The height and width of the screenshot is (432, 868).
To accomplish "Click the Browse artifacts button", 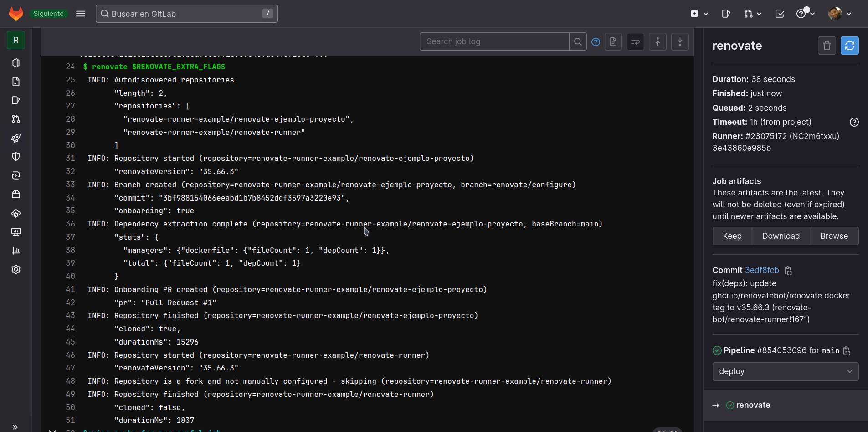I will coord(834,236).
